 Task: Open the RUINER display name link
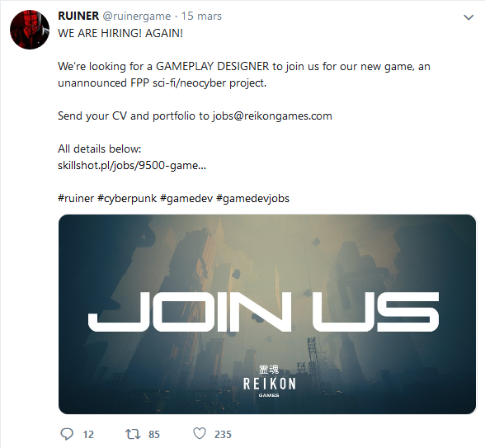pyautogui.click(x=78, y=16)
